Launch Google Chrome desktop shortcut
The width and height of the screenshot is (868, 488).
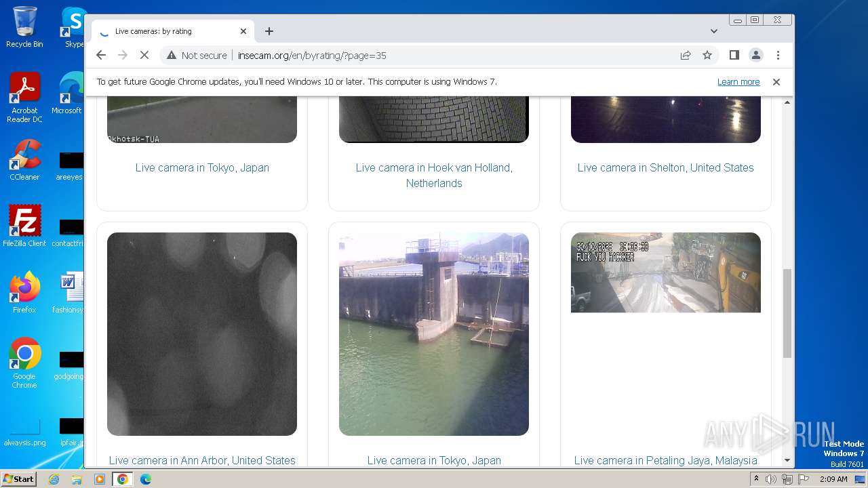[x=24, y=363]
